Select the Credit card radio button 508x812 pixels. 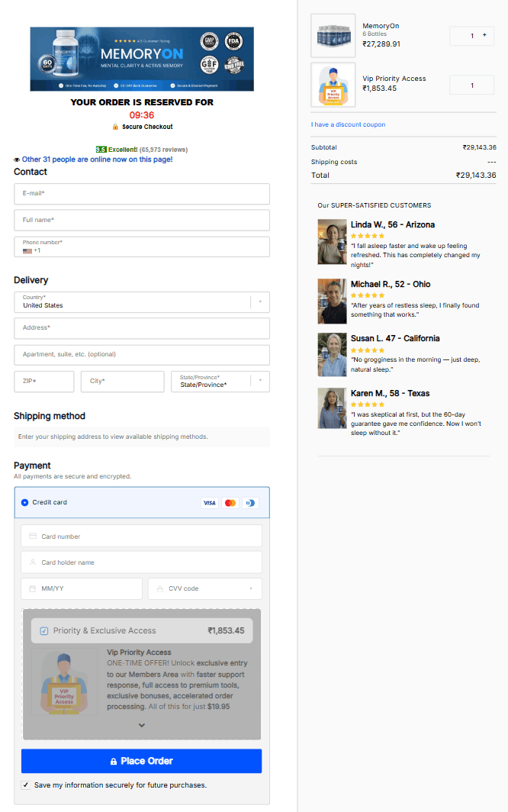coord(25,502)
